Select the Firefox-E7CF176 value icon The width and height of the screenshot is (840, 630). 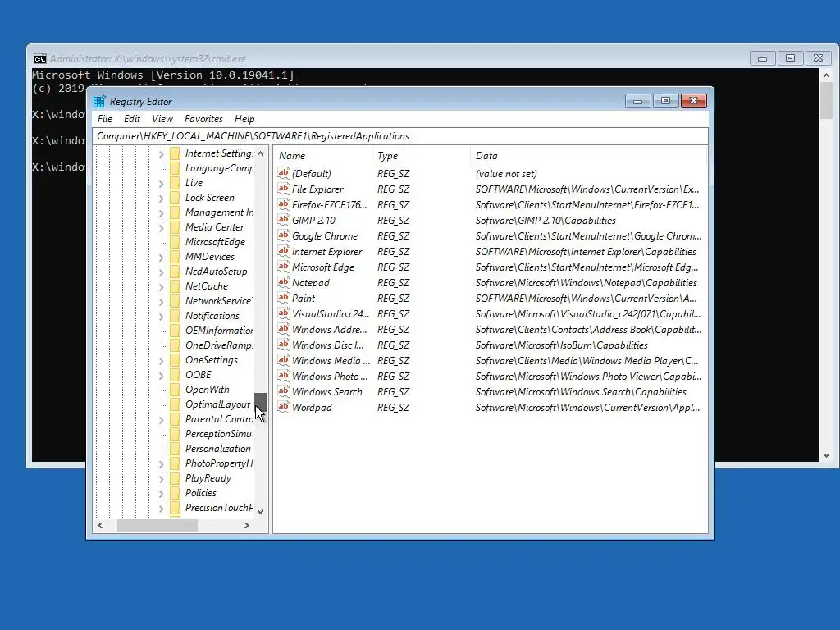pyautogui.click(x=283, y=204)
